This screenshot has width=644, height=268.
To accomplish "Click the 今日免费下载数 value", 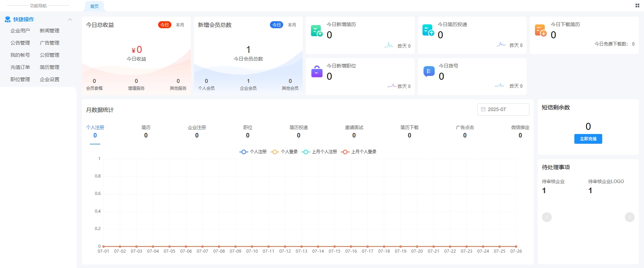I will (633, 44).
